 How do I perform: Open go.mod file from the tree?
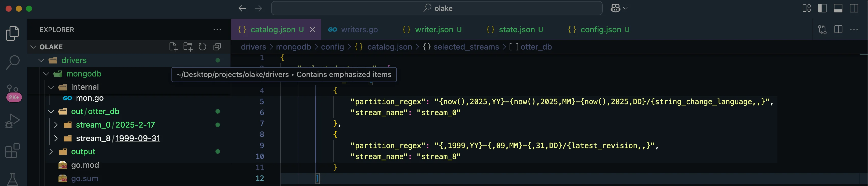click(x=85, y=165)
